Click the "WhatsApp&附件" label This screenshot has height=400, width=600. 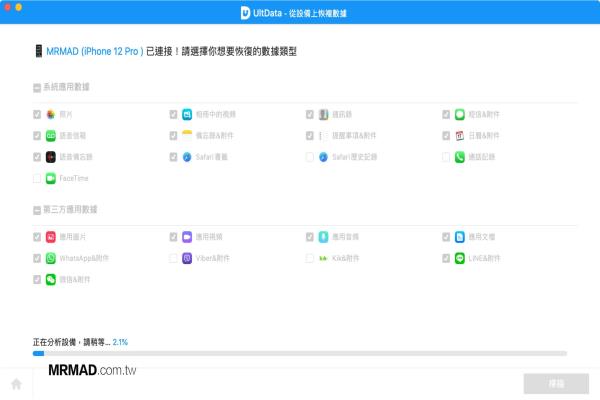pyautogui.click(x=84, y=258)
